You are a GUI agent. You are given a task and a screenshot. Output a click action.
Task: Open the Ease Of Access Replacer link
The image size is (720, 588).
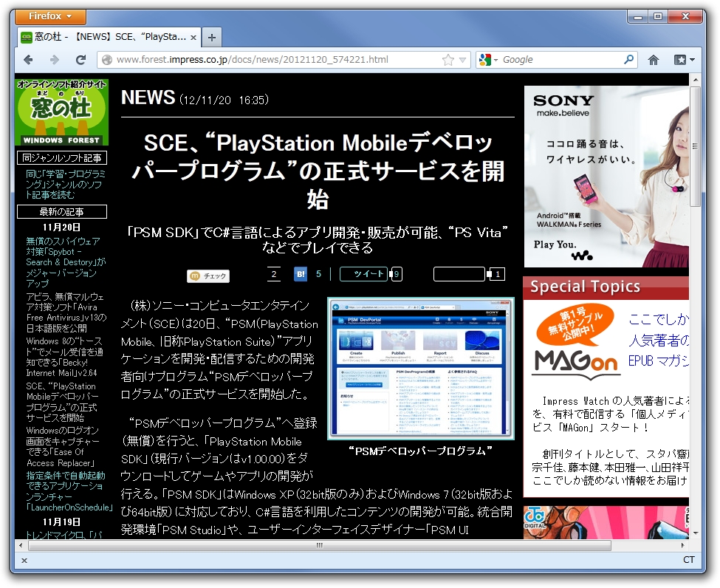click(63, 446)
